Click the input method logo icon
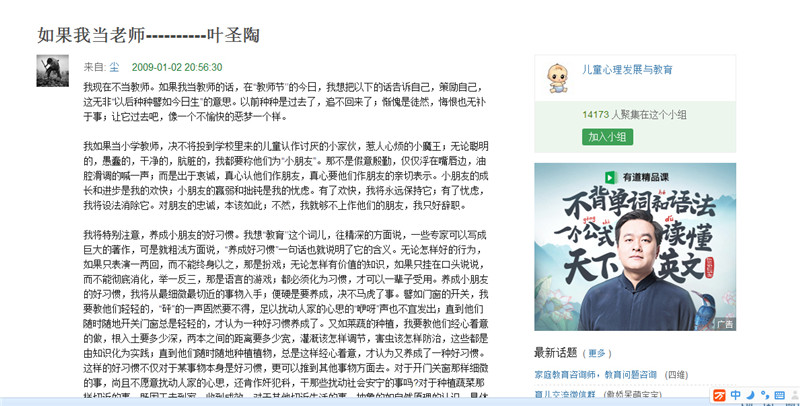Image resolution: width=800 pixels, height=406 pixels. coord(719,395)
